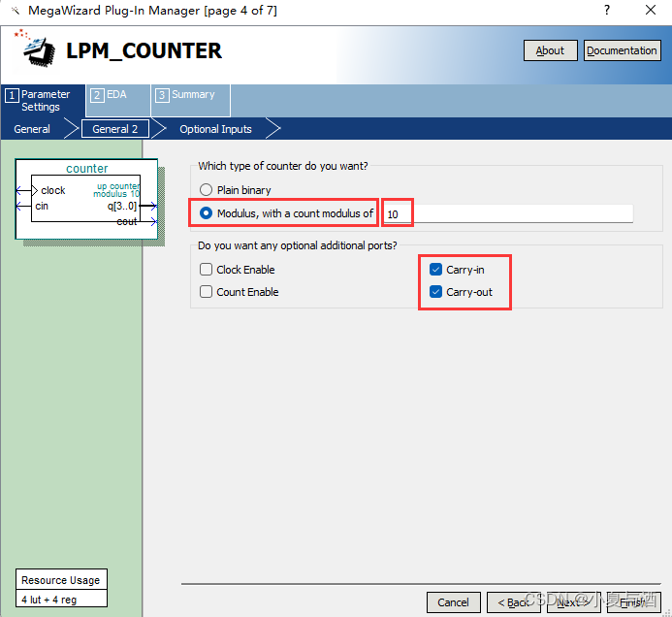Click the help question mark button

coord(607,10)
